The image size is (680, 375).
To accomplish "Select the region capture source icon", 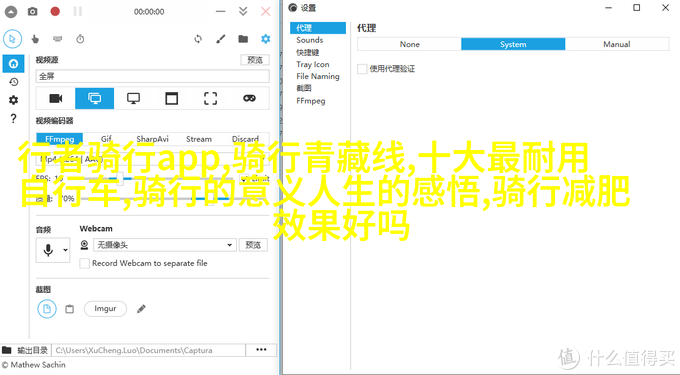I will click(x=210, y=98).
